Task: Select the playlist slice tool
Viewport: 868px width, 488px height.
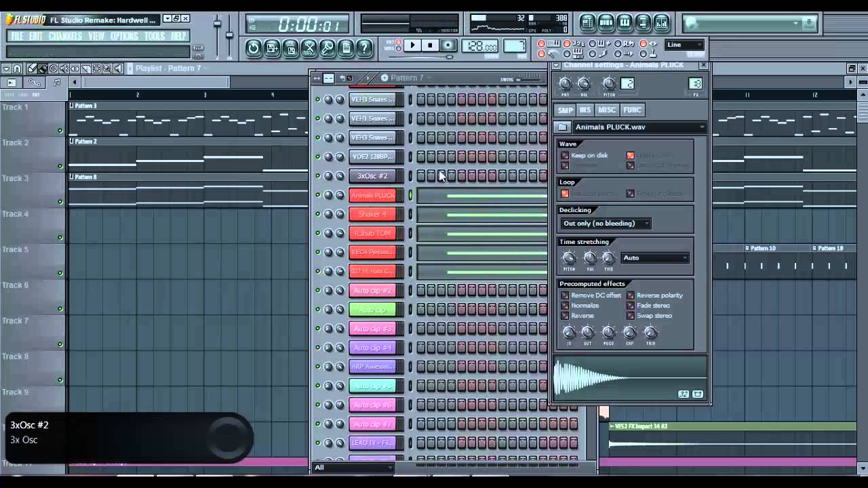Action: click(x=85, y=68)
